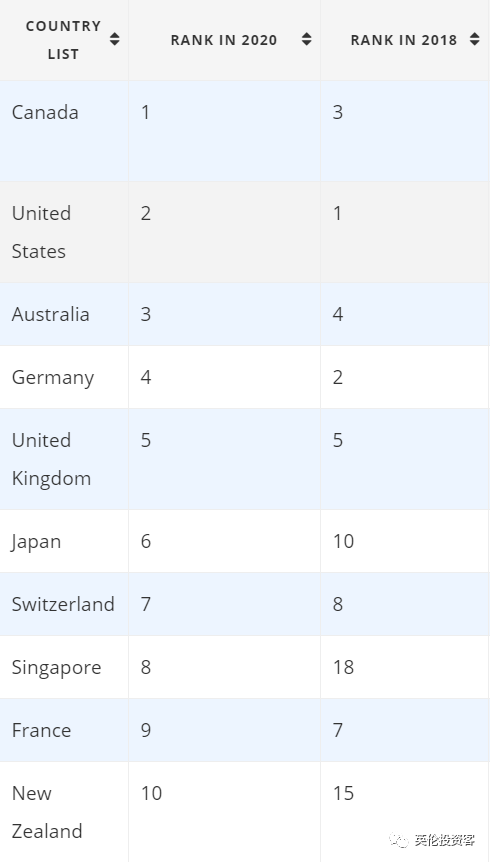
Task: Select the Japan country cell
Action: [x=64, y=541]
